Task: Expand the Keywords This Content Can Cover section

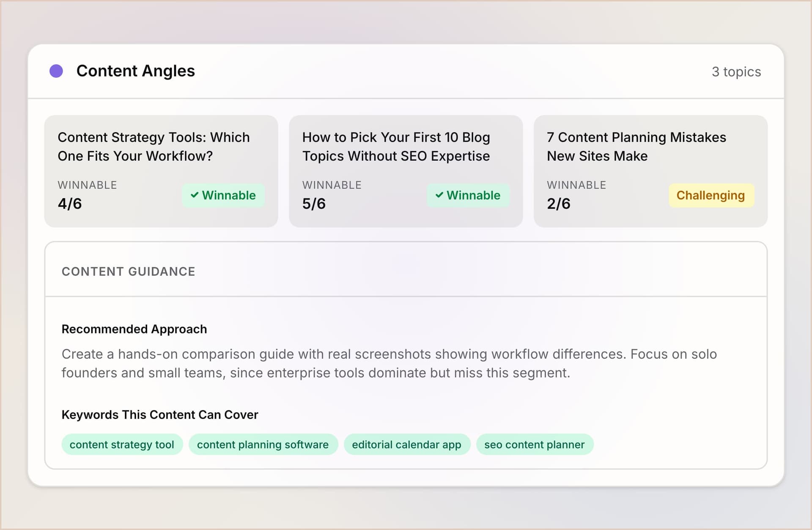Action: coord(160,415)
